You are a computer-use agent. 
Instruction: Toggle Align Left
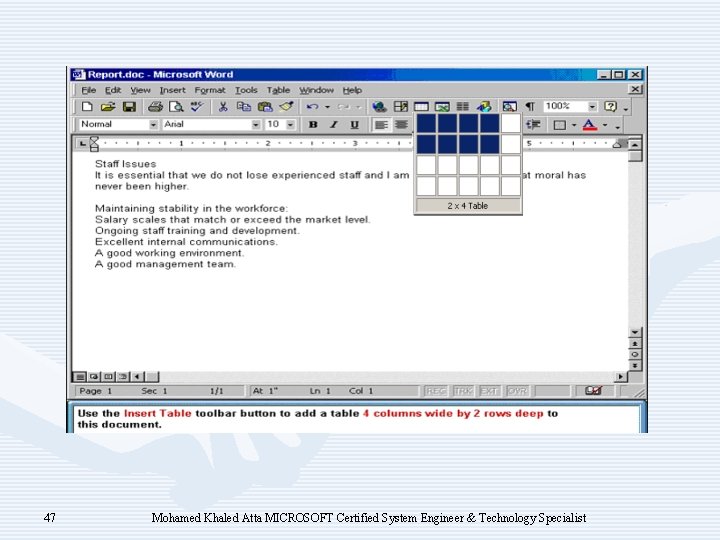click(381, 124)
